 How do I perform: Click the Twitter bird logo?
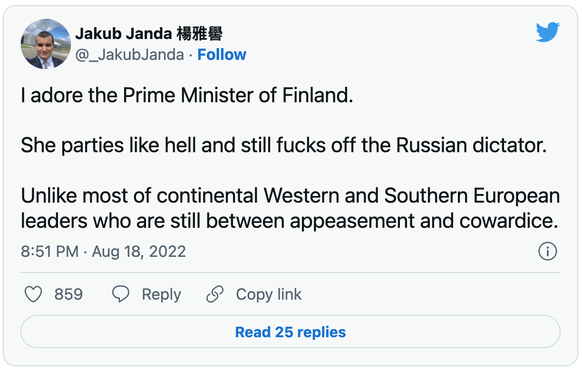tap(547, 32)
